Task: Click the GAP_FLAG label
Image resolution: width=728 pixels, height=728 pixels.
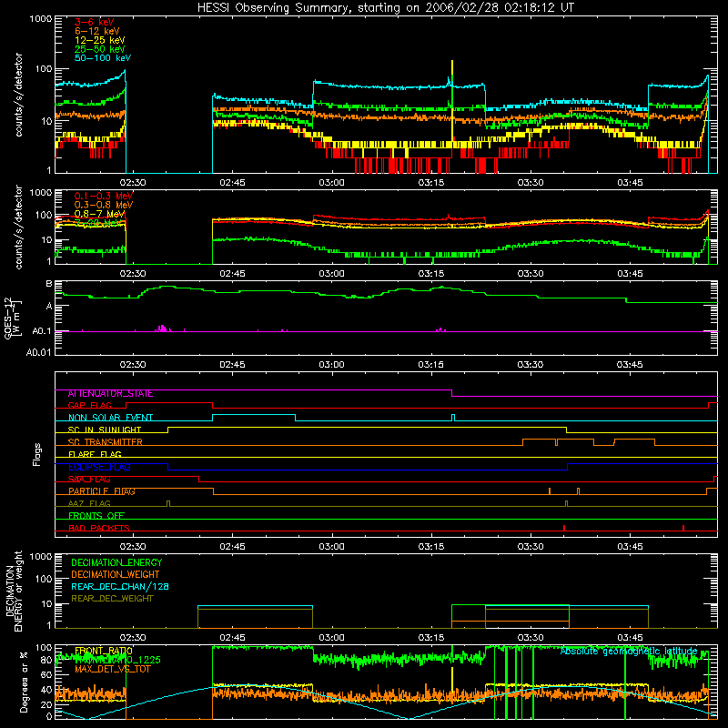Action: [x=89, y=405]
